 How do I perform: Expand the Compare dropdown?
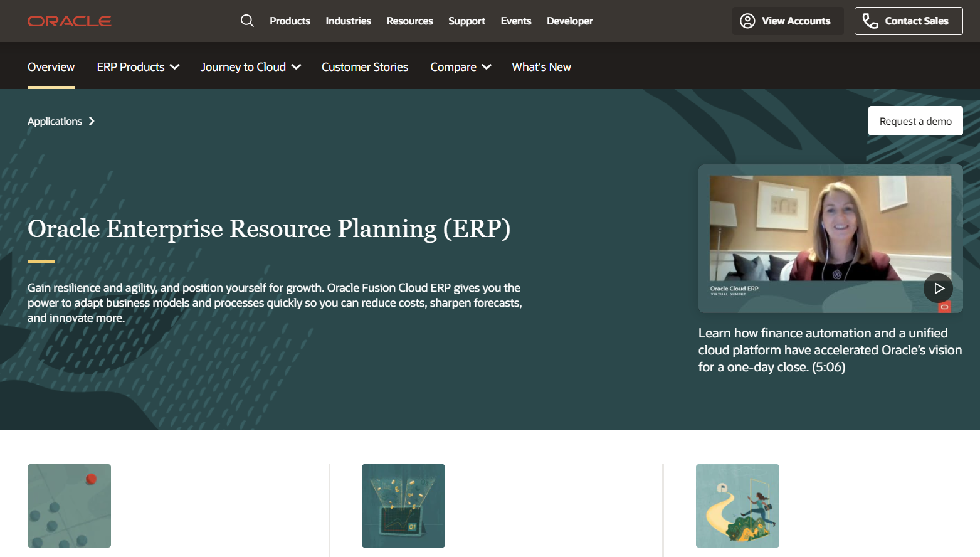(x=461, y=67)
